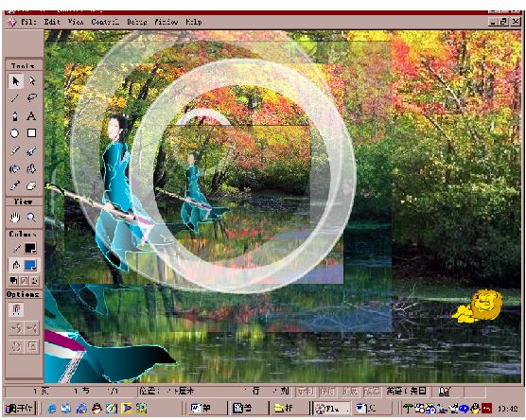Viewport: 526px width, 420px height.
Task: Click the Start button on taskbar
Action: click(x=19, y=409)
